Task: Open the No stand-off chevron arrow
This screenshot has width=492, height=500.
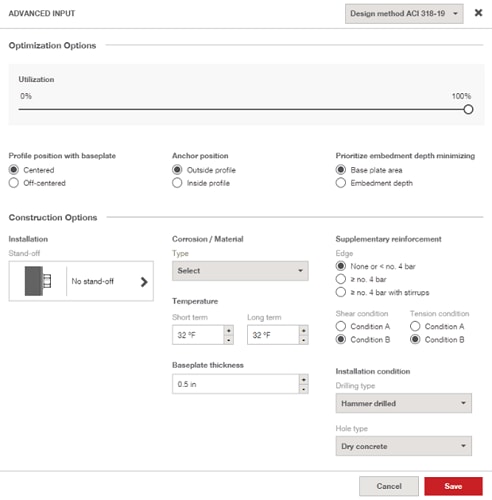Action: pos(144,282)
